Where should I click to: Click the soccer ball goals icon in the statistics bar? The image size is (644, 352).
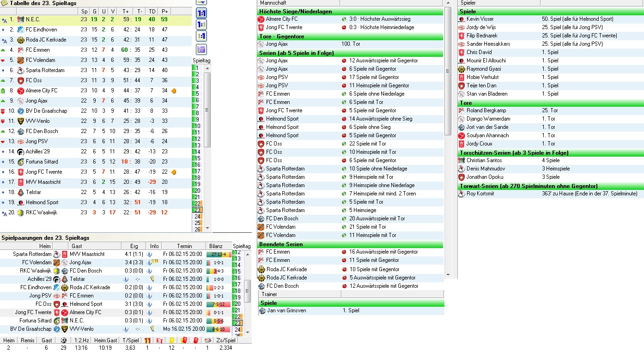[63, 340]
